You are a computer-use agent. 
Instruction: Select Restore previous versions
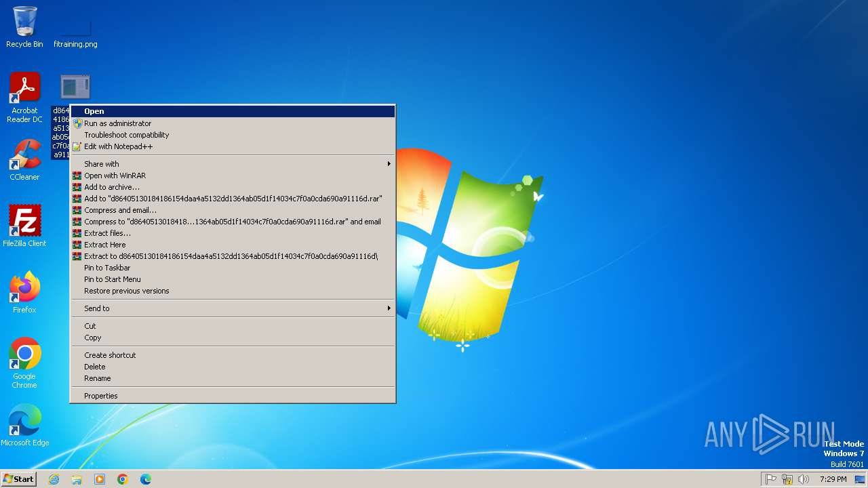[233, 291]
